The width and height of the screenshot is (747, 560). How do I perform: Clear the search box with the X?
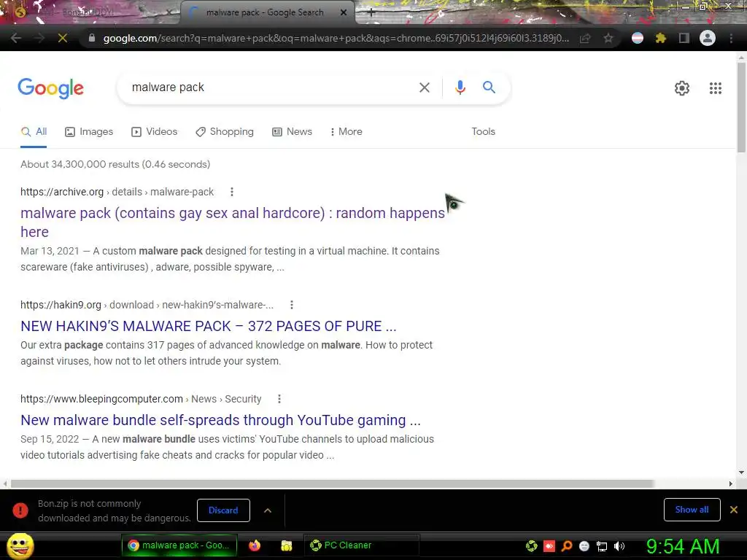pos(425,87)
